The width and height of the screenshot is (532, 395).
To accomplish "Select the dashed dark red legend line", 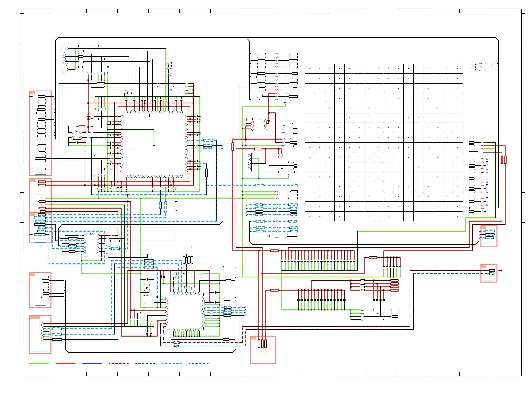I will click(119, 363).
